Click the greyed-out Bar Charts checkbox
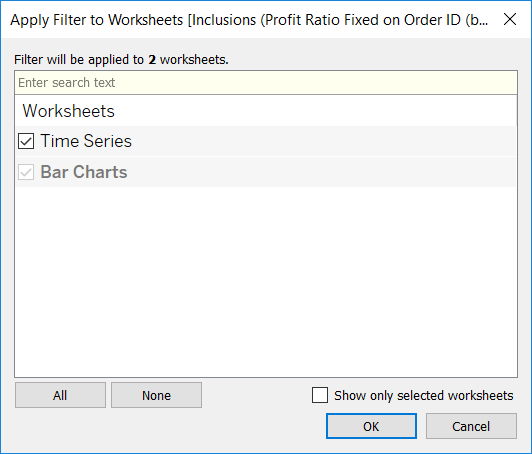The image size is (532, 454). (x=26, y=172)
